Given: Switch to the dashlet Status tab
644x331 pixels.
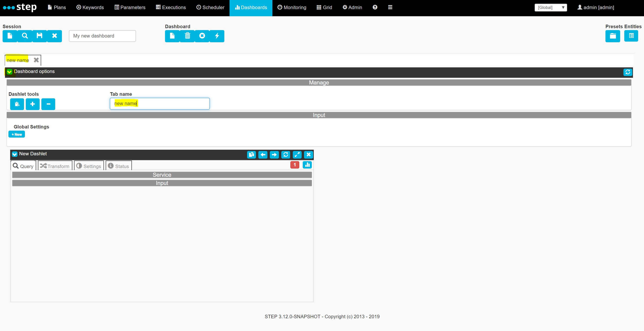Looking at the screenshot, I should click(119, 166).
